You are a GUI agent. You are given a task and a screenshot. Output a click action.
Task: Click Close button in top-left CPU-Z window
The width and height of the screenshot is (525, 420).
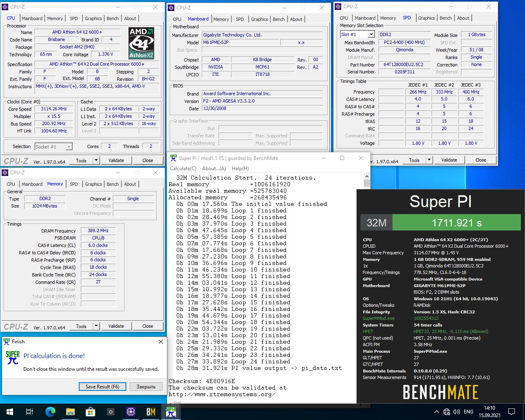pyautogui.click(x=148, y=160)
